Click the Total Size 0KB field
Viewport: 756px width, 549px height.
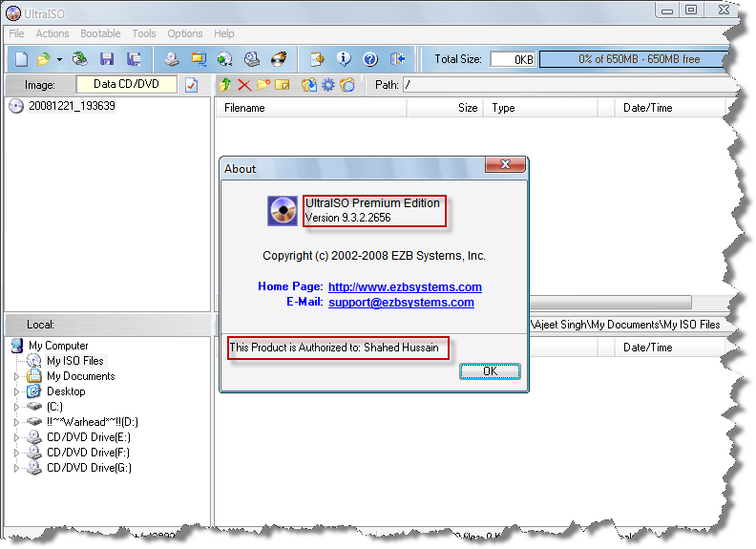point(513,59)
